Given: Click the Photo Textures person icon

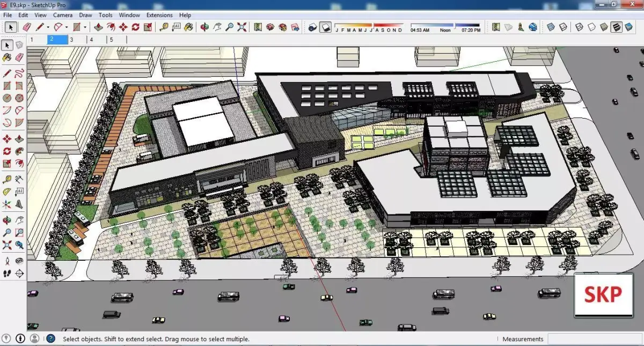Looking at the screenshot, I should pyautogui.click(x=521, y=27).
